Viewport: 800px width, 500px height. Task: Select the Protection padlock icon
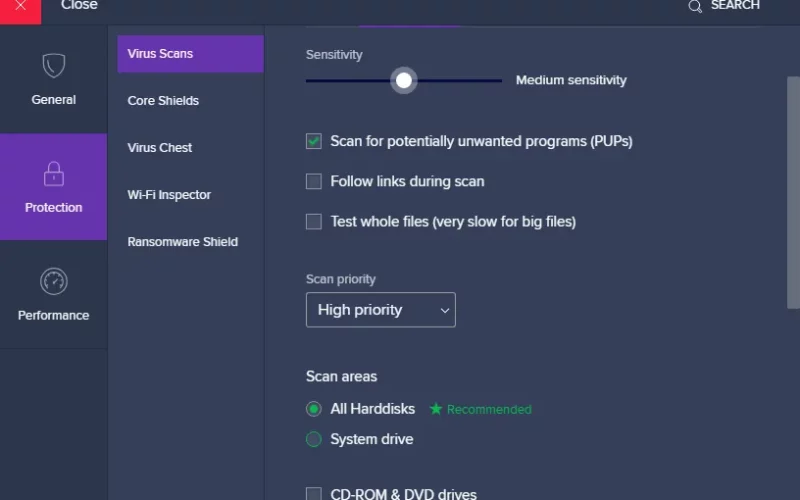(54, 173)
